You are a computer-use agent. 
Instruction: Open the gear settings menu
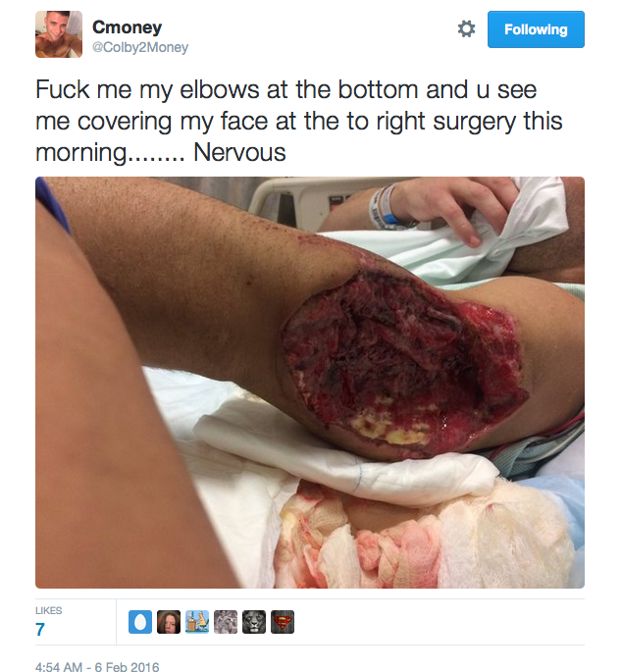click(x=466, y=29)
